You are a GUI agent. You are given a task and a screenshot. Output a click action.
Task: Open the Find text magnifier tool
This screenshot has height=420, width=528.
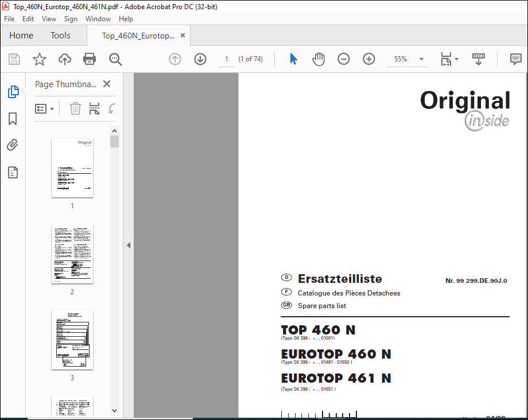[x=115, y=59]
